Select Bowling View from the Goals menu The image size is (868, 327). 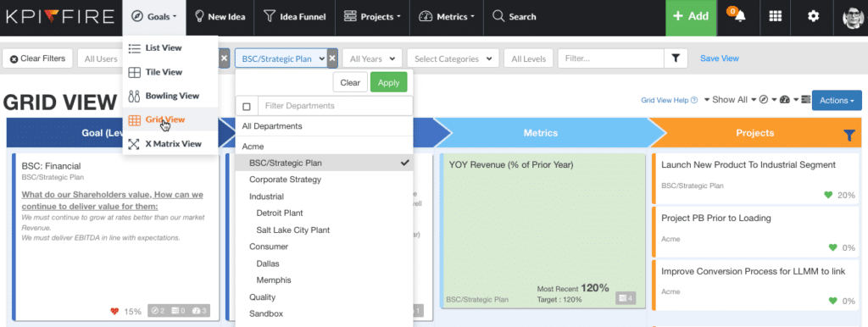coord(171,96)
